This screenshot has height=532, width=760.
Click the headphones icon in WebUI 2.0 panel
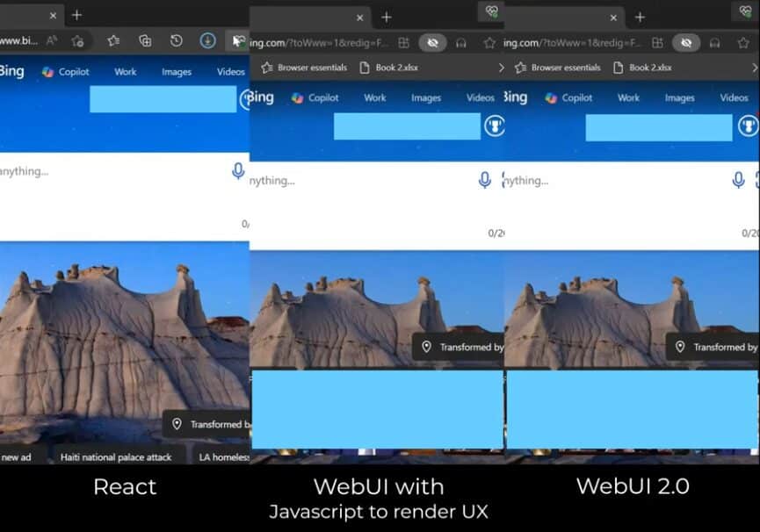coord(714,44)
